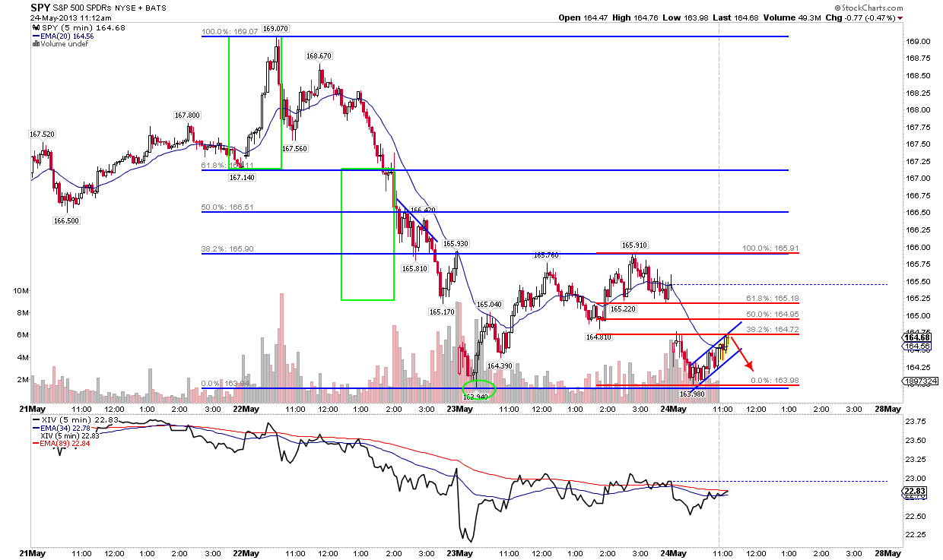
Task: Click the "22.25" axis label in the XIV panel
Action: click(x=916, y=536)
